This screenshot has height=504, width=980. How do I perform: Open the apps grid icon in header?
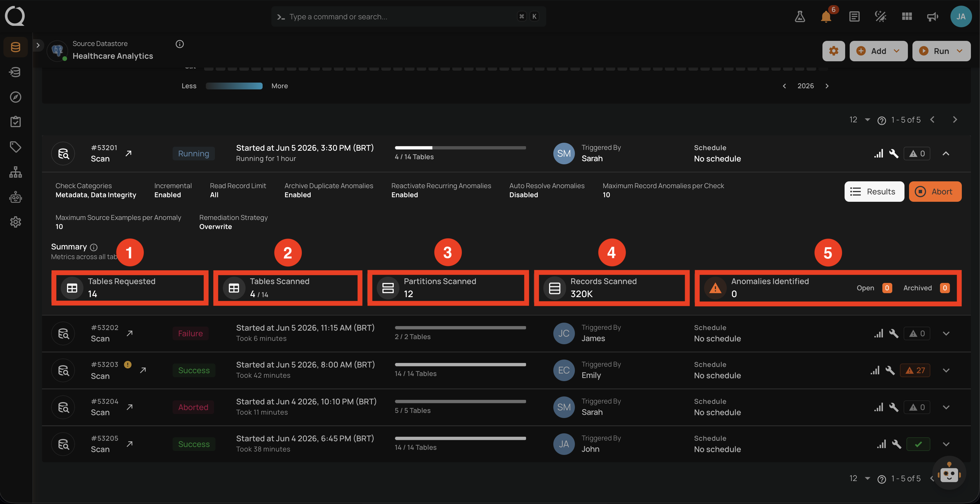(907, 16)
